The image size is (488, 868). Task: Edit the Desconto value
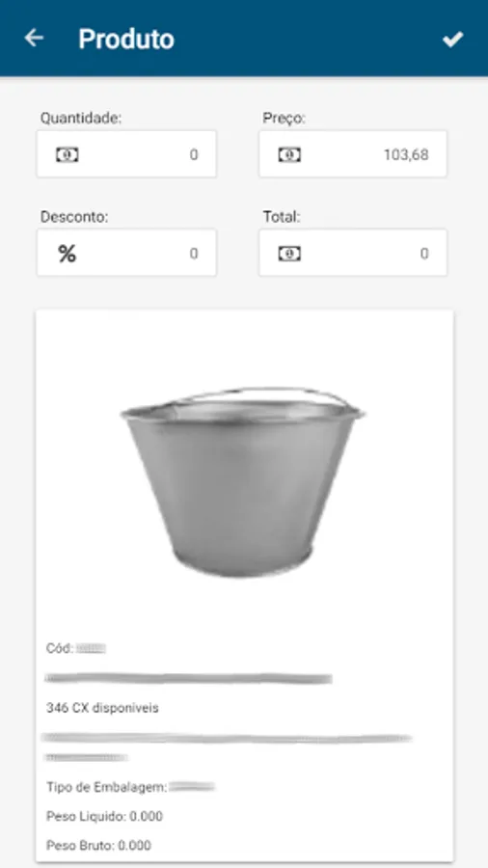pyautogui.click(x=126, y=253)
